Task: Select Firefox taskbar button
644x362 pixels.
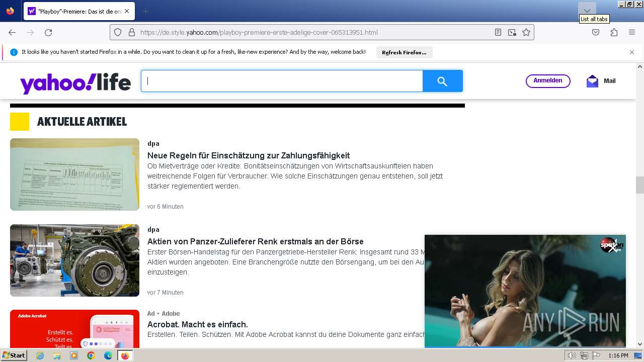Action: pos(125,355)
